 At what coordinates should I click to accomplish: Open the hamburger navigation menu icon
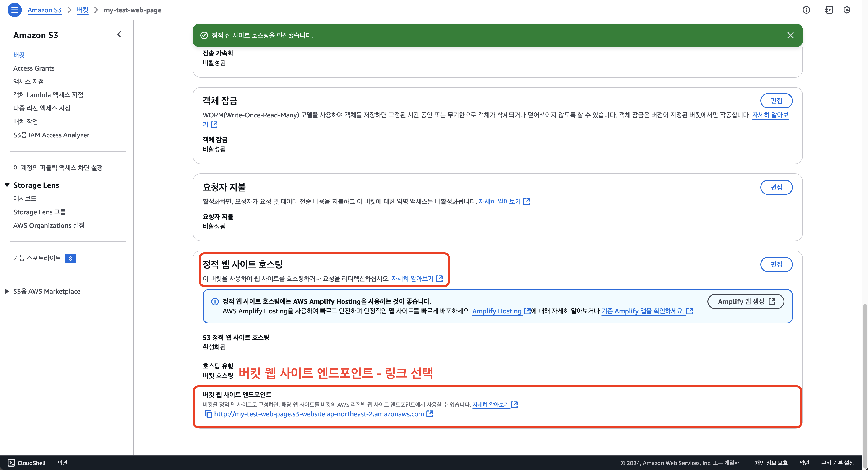click(x=15, y=10)
